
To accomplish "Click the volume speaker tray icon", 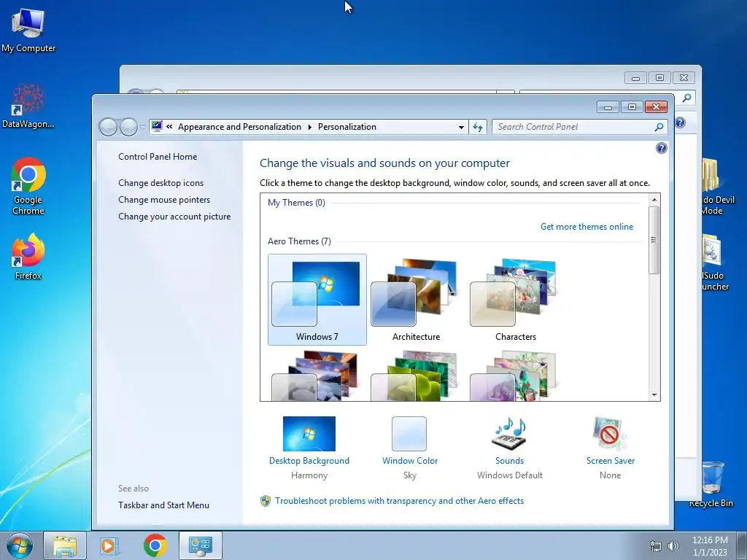I will 673,546.
